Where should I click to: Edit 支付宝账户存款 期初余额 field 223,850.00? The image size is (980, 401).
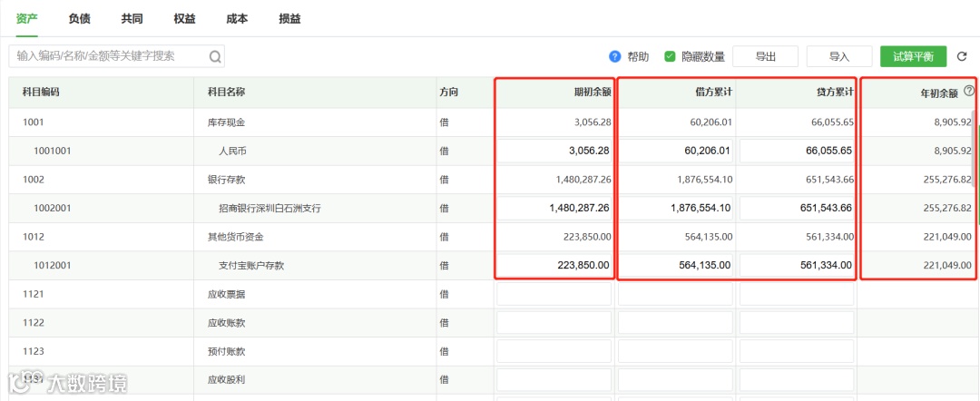[x=554, y=266]
